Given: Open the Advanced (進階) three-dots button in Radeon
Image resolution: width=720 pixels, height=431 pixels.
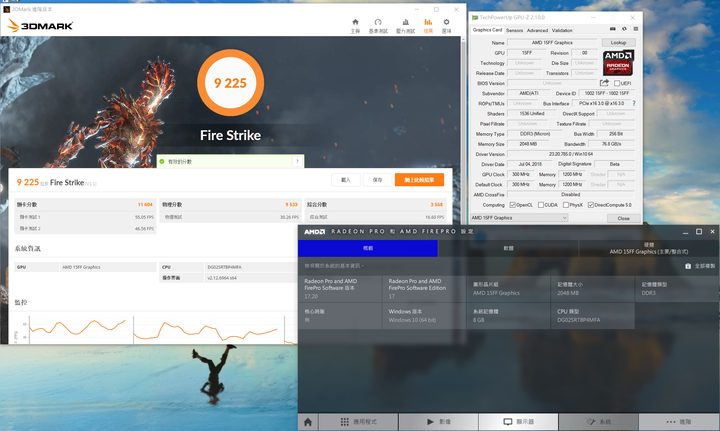Looking at the screenshot, I should point(679,422).
